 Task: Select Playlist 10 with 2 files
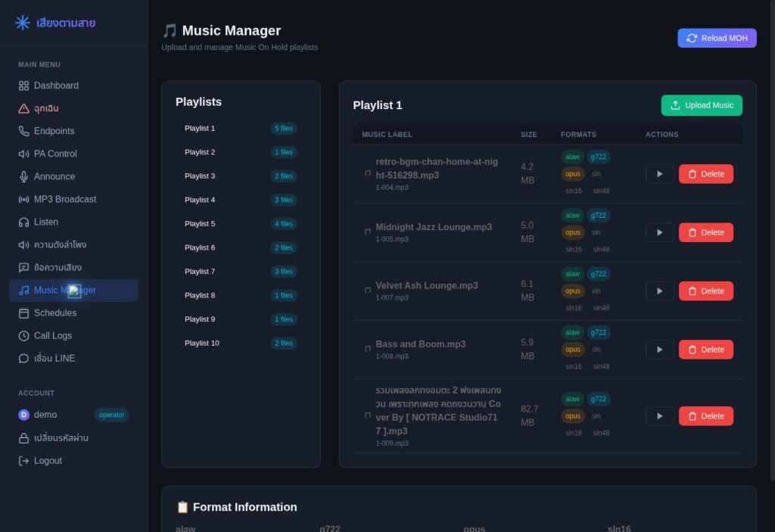[x=241, y=343]
